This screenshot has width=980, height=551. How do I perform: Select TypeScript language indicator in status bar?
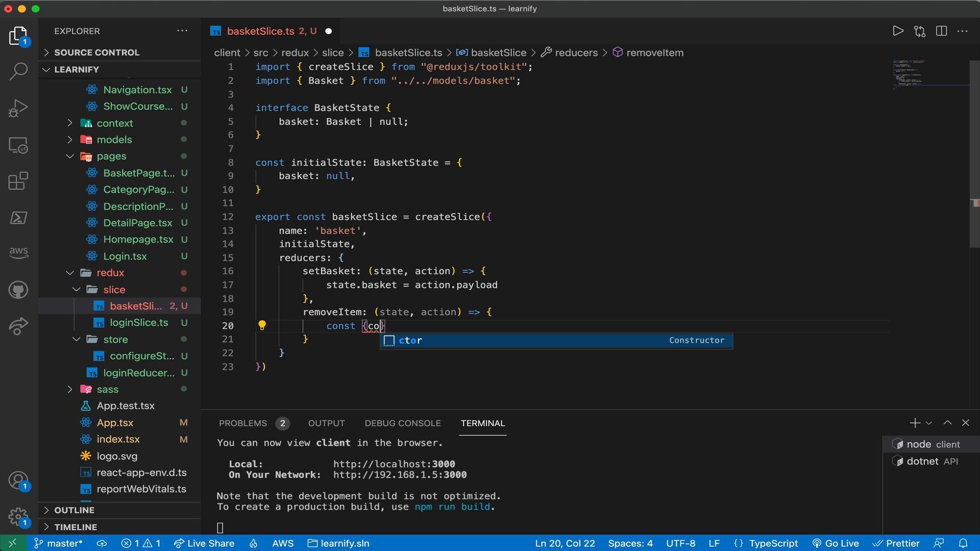tap(774, 543)
